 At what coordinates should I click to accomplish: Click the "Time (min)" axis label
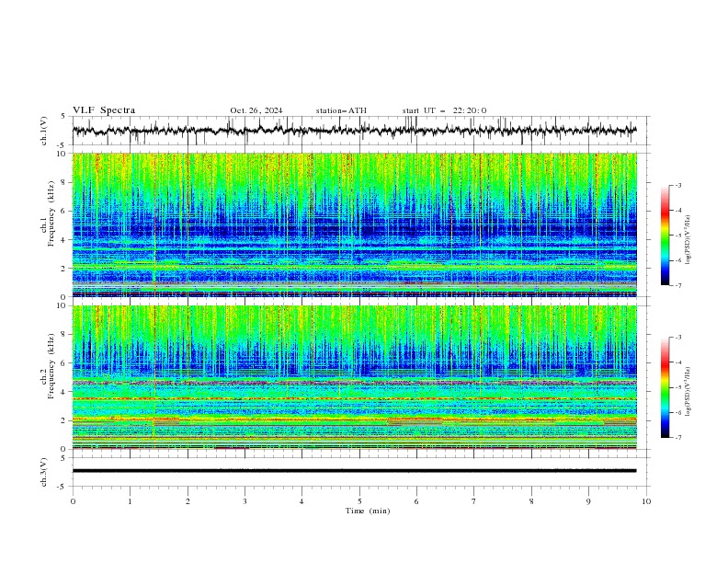368,511
